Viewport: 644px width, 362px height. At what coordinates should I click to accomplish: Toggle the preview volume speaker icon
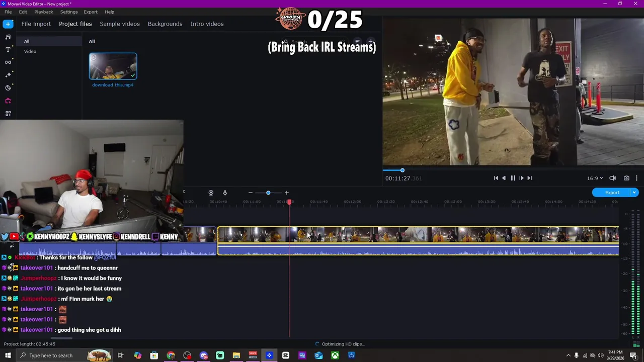point(613,178)
